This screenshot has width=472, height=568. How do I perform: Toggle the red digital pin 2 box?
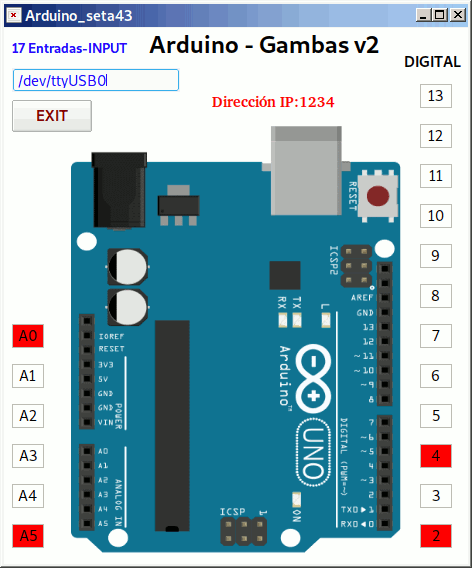436,536
